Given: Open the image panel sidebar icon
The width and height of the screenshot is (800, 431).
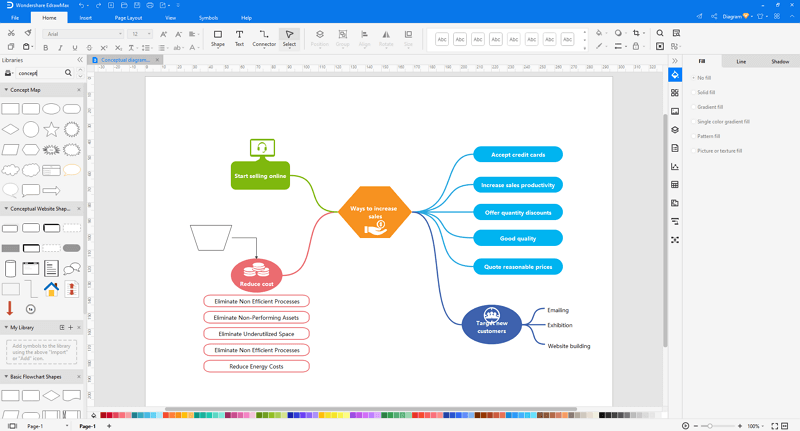Looking at the screenshot, I should 675,111.
